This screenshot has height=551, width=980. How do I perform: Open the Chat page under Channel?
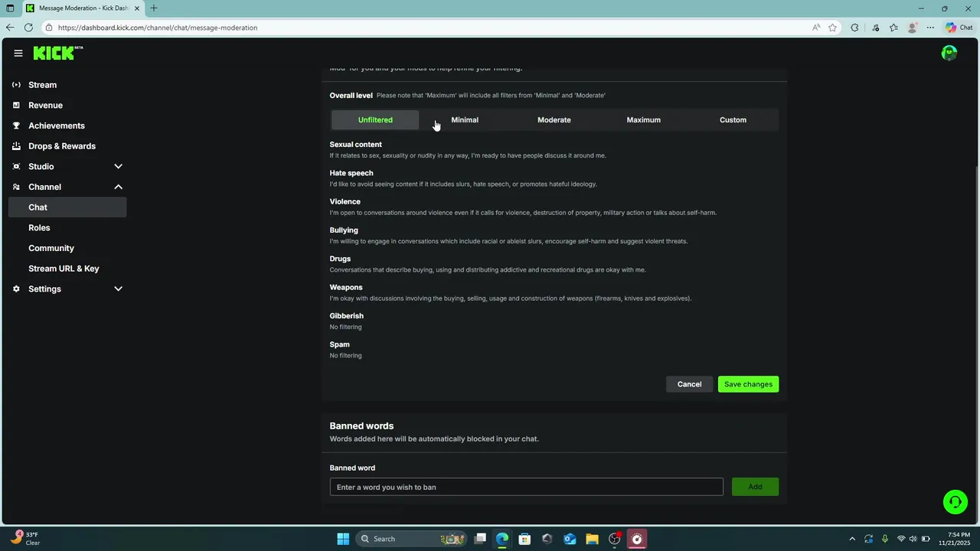point(67,207)
